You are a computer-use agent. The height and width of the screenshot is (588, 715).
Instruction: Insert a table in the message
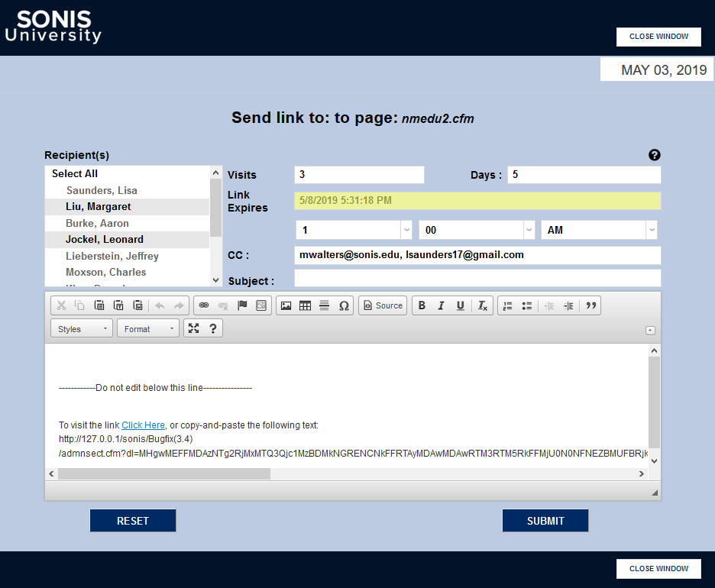305,305
